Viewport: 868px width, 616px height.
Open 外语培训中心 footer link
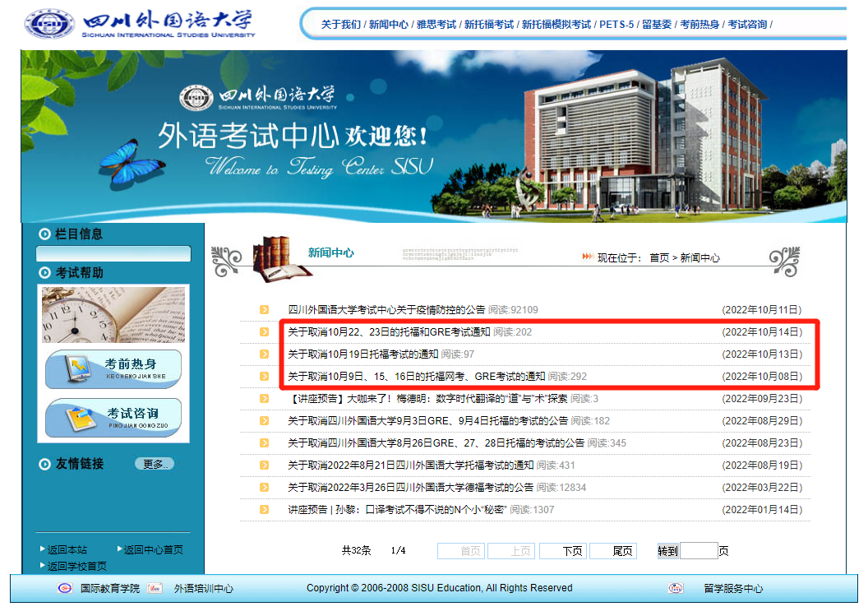pos(204,588)
